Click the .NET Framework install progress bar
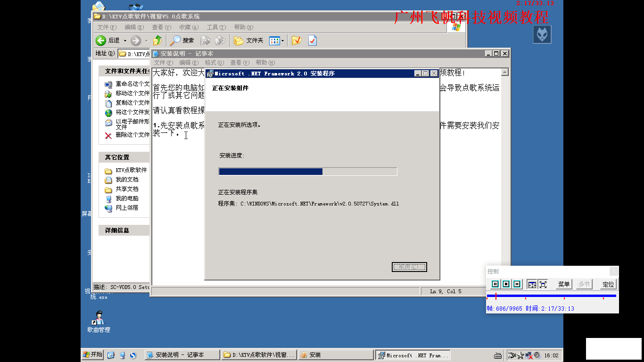Viewport: 644px width, 362px height. pyautogui.click(x=308, y=172)
